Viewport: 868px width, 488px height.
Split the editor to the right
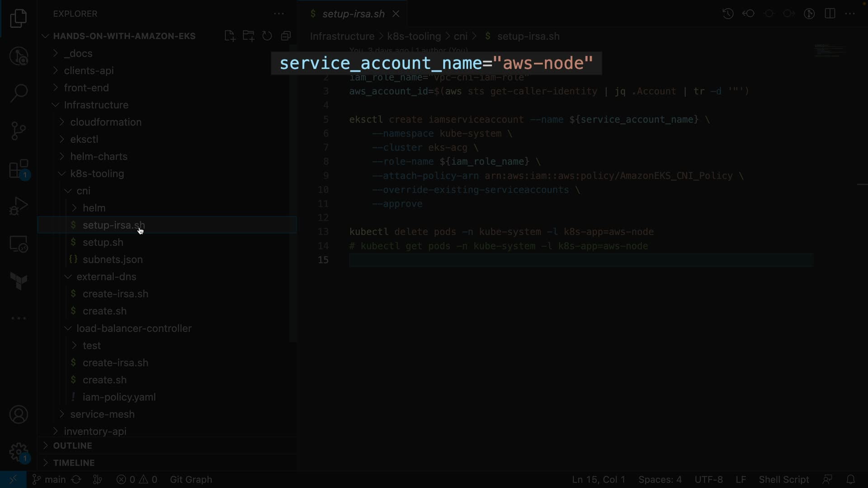(830, 14)
